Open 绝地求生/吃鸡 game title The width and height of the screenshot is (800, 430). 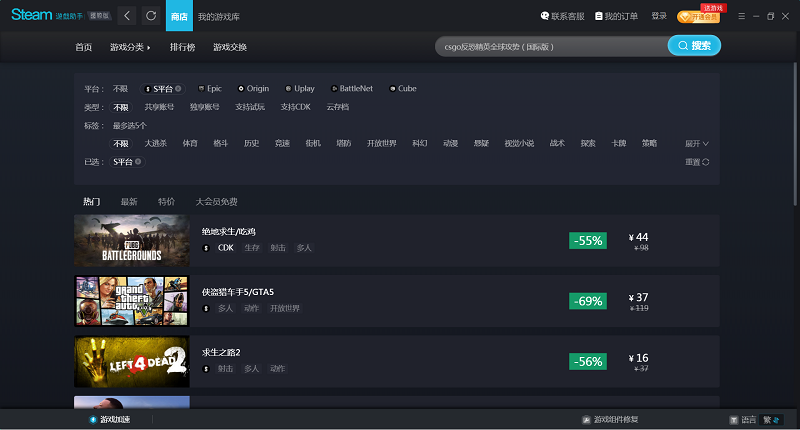coord(229,232)
